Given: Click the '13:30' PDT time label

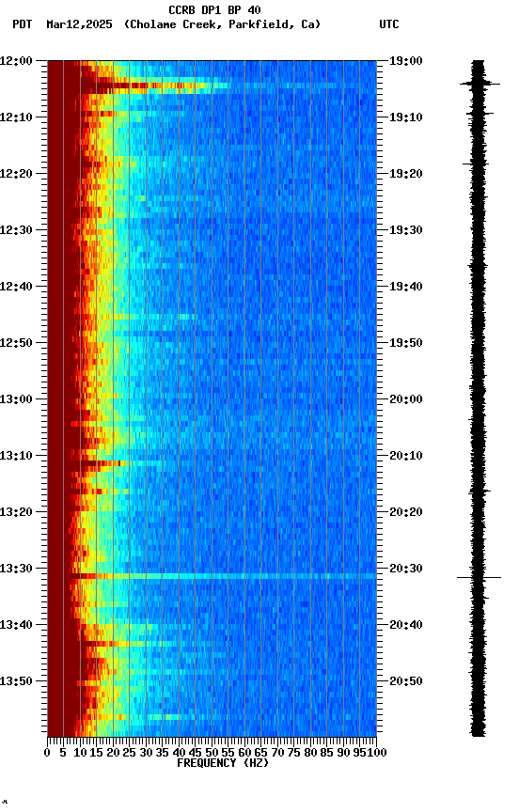Looking at the screenshot, I should (x=16, y=569).
